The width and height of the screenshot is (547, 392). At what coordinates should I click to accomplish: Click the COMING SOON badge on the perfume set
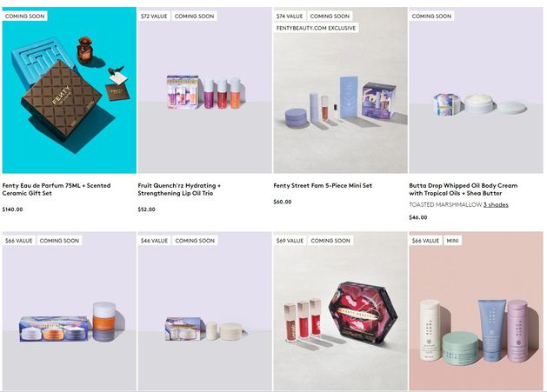24,16
